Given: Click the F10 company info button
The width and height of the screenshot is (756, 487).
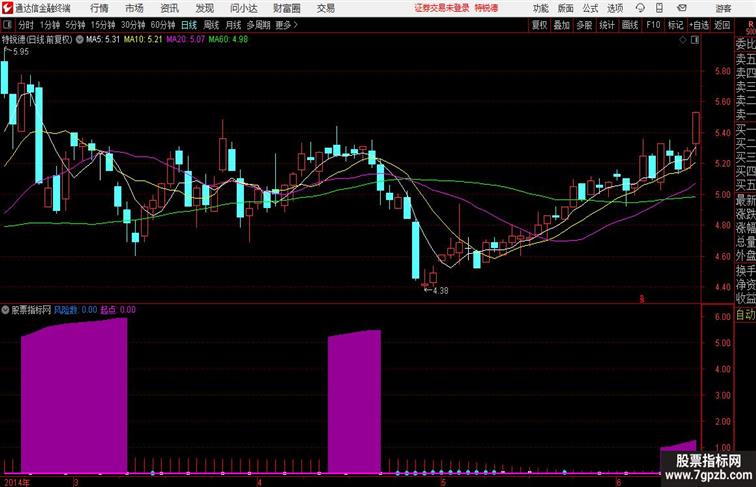Looking at the screenshot, I should pos(653,25).
